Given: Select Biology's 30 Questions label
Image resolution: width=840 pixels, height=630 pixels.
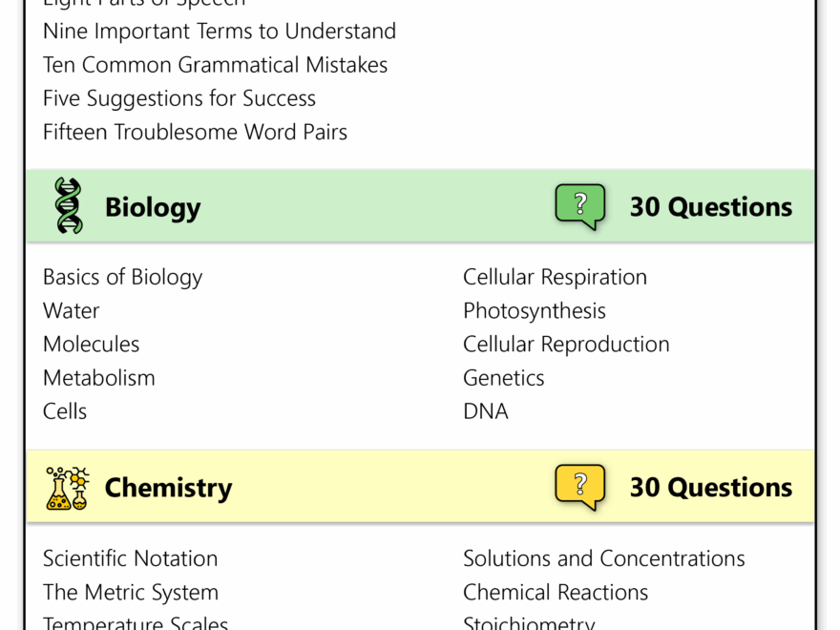Looking at the screenshot, I should (x=710, y=207).
